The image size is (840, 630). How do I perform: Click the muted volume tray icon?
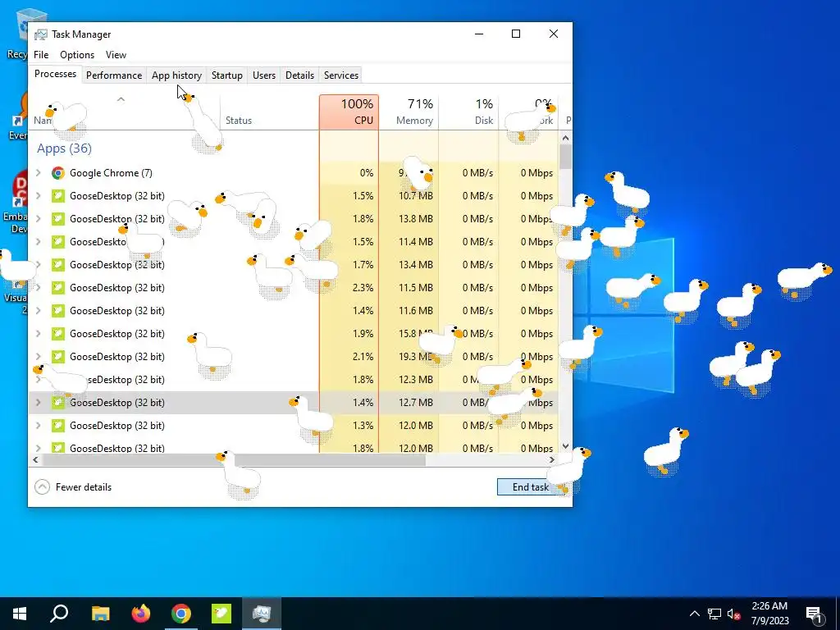pyautogui.click(x=734, y=614)
